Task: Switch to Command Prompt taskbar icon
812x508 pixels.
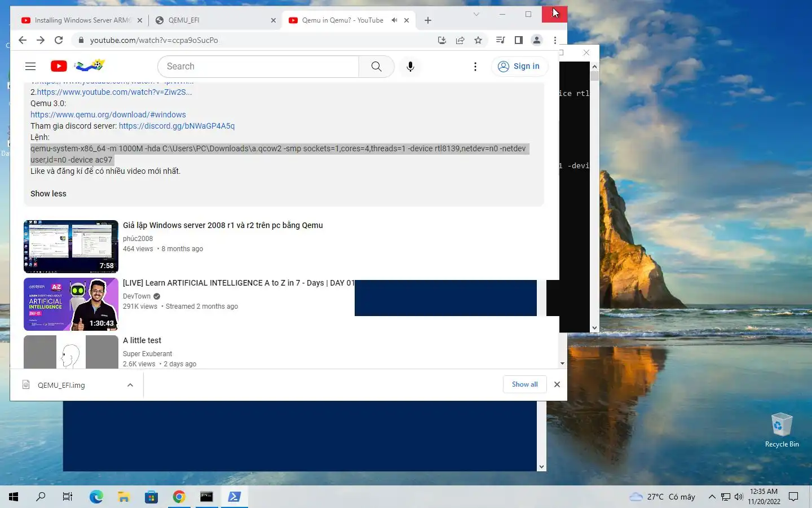Action: click(206, 497)
